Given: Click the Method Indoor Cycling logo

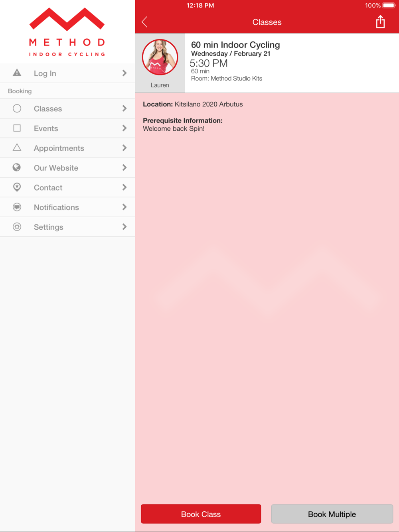Looking at the screenshot, I should pos(67,32).
